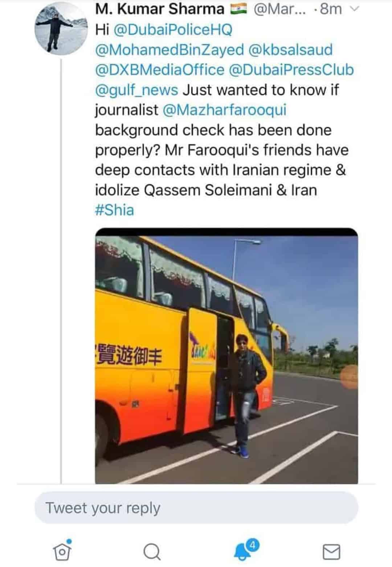Open @Mazharfarooqui mention link
Screen dimensions: 392x567
coord(225,110)
